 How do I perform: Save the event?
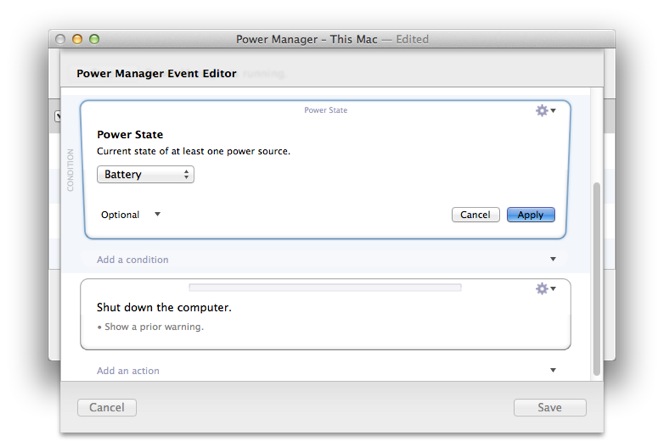click(550, 407)
